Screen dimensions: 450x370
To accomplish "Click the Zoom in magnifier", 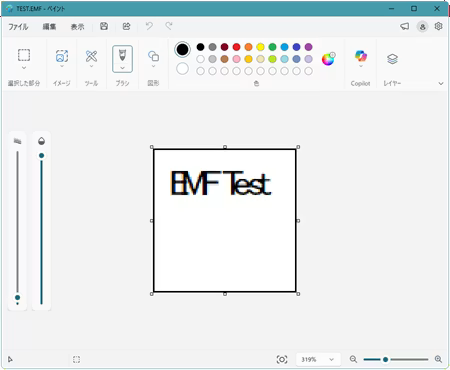I will click(438, 359).
